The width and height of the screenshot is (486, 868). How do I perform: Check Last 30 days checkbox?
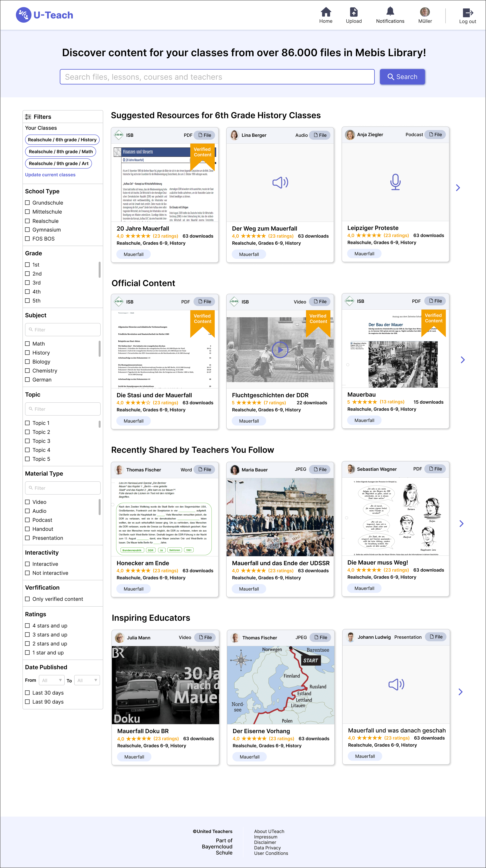coord(27,693)
